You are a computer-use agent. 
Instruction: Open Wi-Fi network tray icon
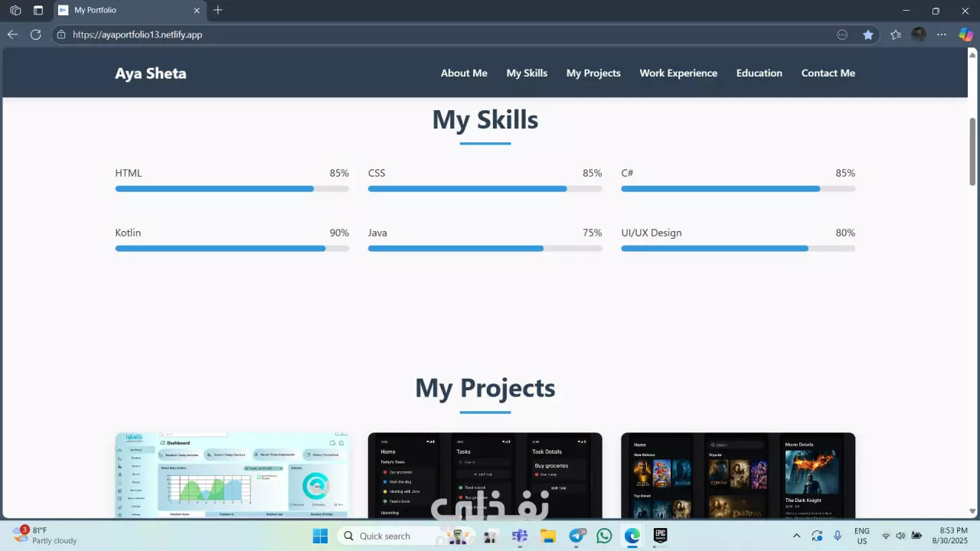[886, 536]
